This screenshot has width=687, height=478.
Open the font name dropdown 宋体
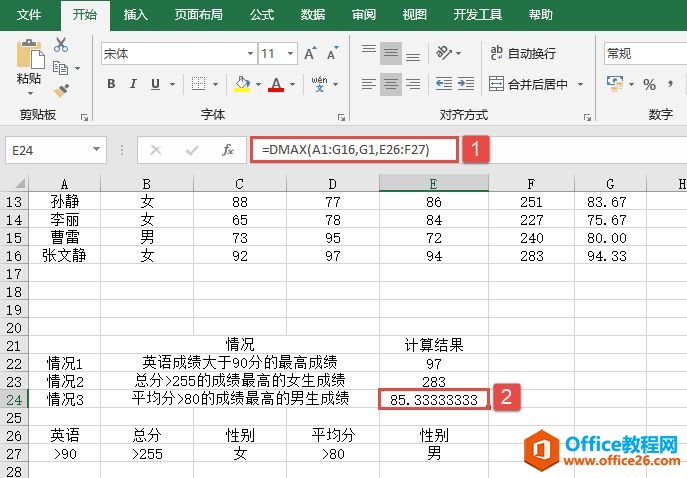click(251, 54)
